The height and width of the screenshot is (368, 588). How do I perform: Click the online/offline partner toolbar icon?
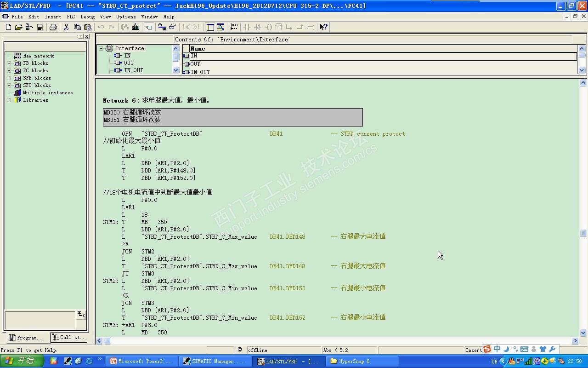point(162,27)
